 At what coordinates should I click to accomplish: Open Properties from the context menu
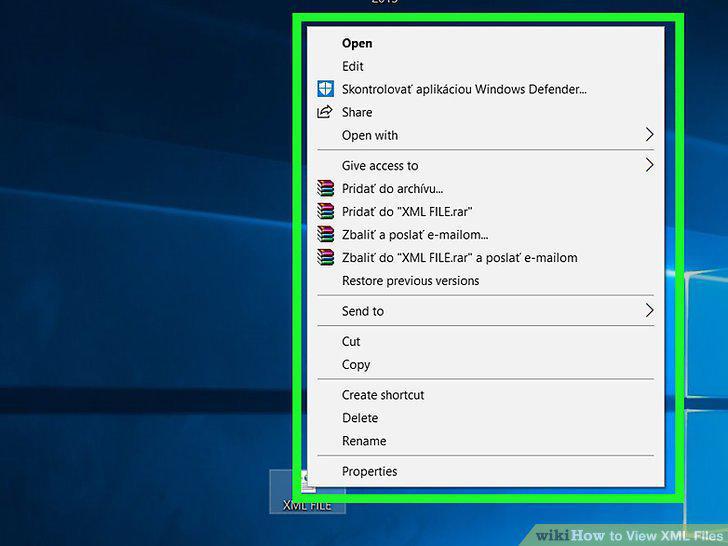[369, 472]
